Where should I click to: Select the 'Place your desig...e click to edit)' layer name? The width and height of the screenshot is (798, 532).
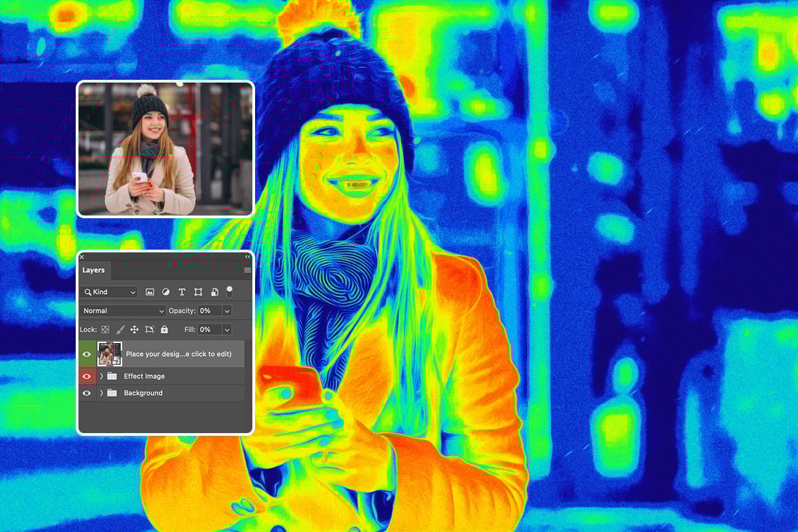point(179,355)
